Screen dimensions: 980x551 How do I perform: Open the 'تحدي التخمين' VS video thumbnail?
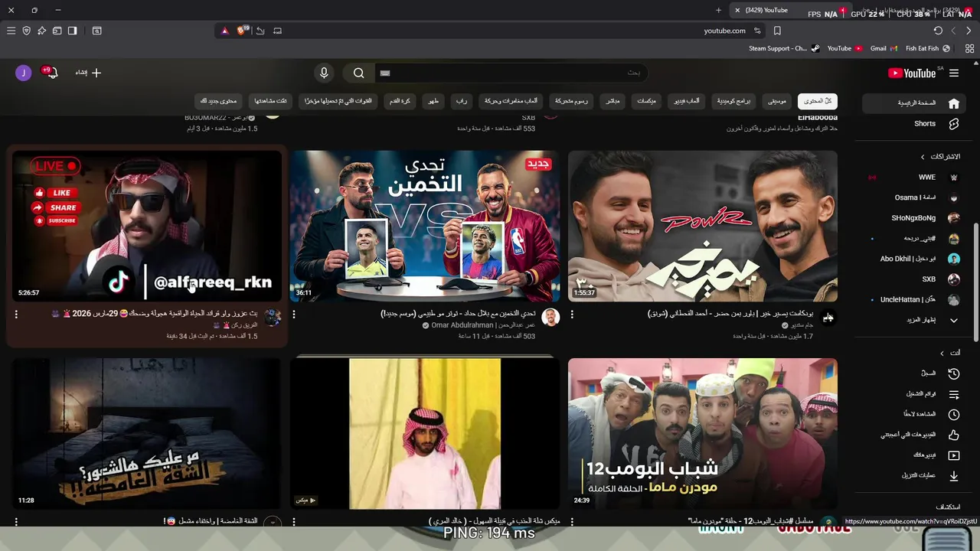coord(425,226)
